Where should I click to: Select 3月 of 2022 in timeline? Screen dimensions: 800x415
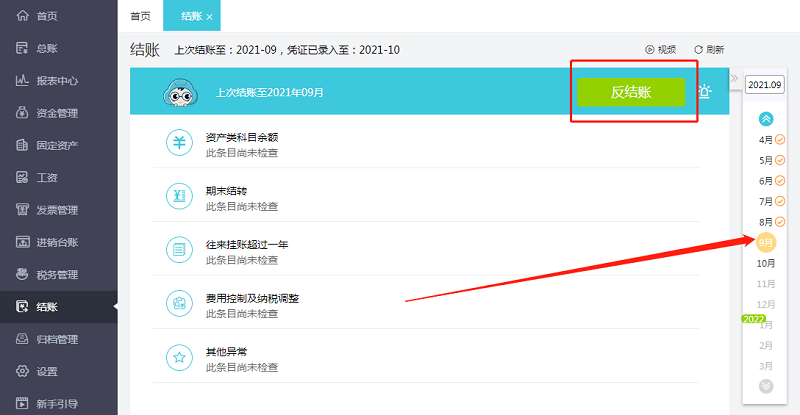tap(766, 366)
